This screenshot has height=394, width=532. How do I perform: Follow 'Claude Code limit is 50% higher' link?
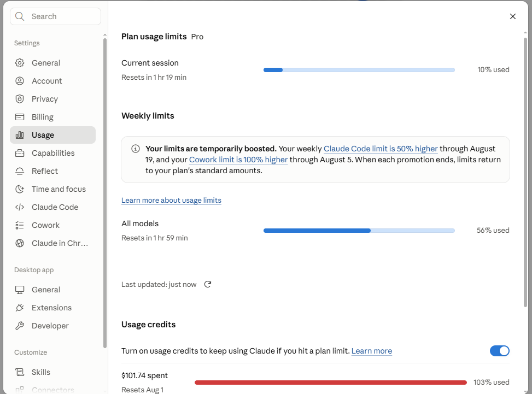pyautogui.click(x=381, y=149)
